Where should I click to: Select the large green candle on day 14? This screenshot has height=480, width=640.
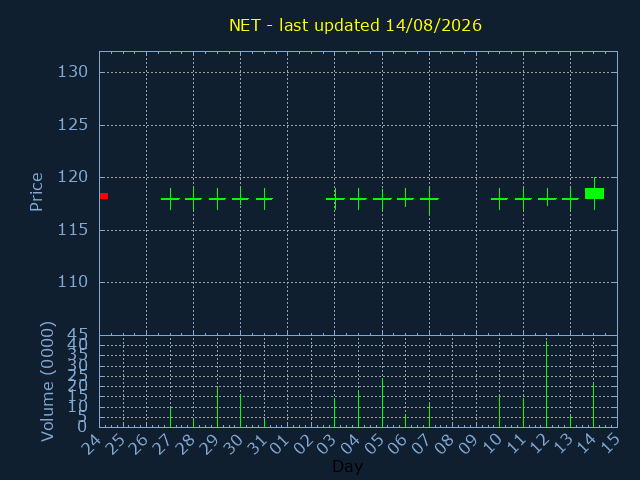point(594,193)
